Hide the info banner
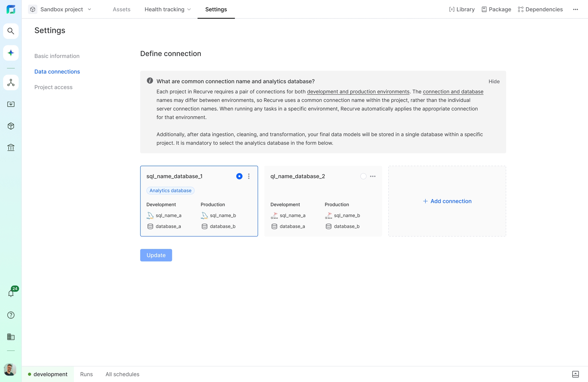Screen dimensions: 588x382 coord(494,81)
